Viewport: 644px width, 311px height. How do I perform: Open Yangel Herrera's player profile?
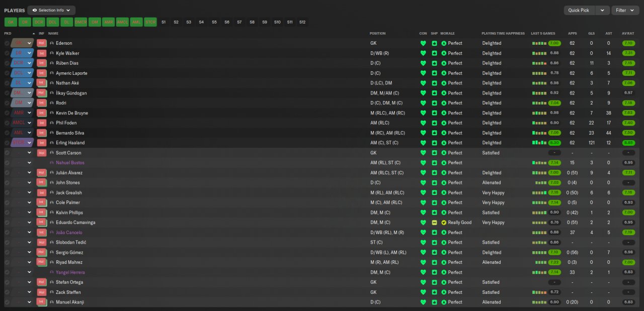click(x=70, y=272)
